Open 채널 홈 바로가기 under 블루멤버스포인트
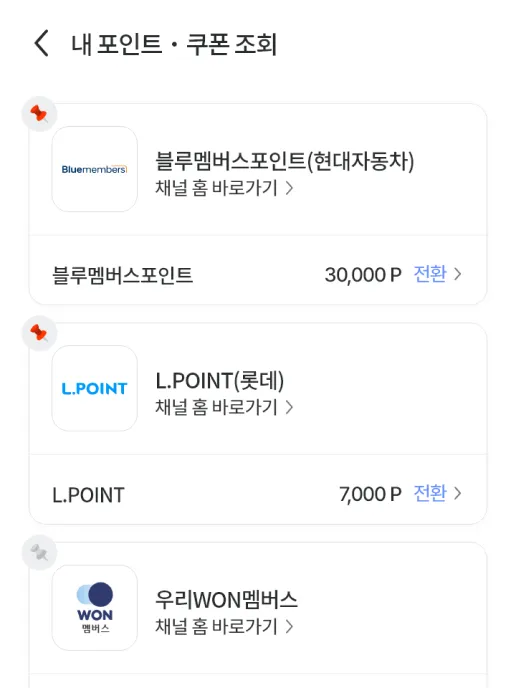The height and width of the screenshot is (688, 516). click(x=224, y=188)
